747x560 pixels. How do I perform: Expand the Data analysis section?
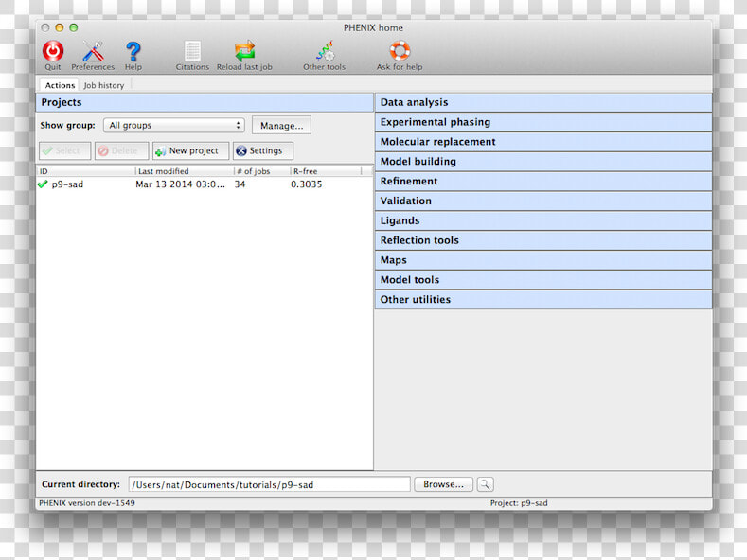pos(543,102)
